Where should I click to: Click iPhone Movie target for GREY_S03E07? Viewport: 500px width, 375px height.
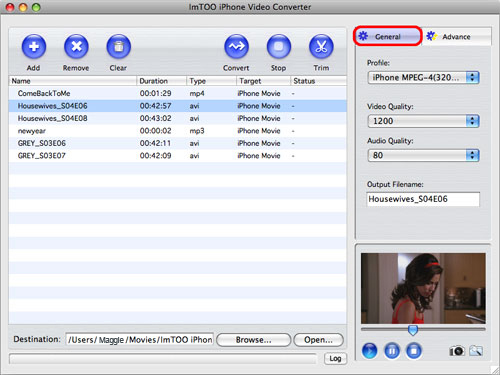[x=259, y=156]
